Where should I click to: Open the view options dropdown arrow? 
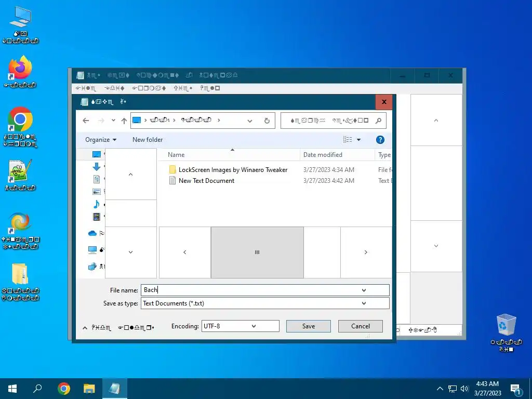[358, 139]
